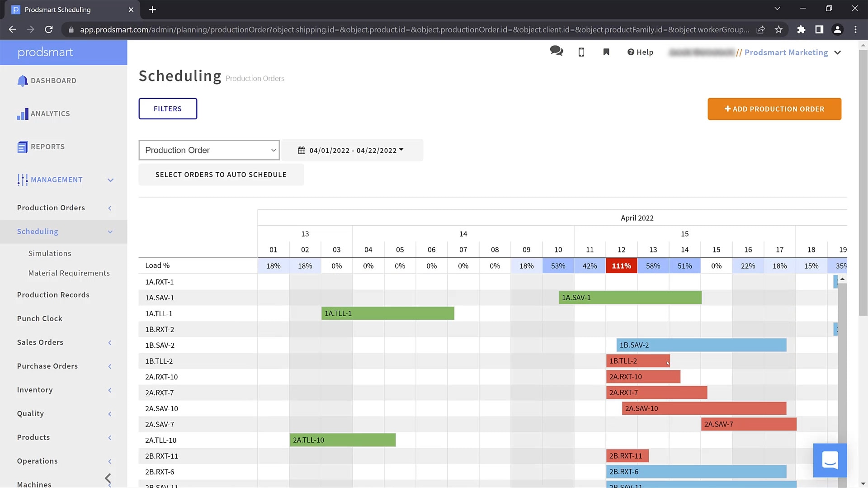Open the Production Order view dropdown
Image resolution: width=868 pixels, height=488 pixels.
click(209, 150)
